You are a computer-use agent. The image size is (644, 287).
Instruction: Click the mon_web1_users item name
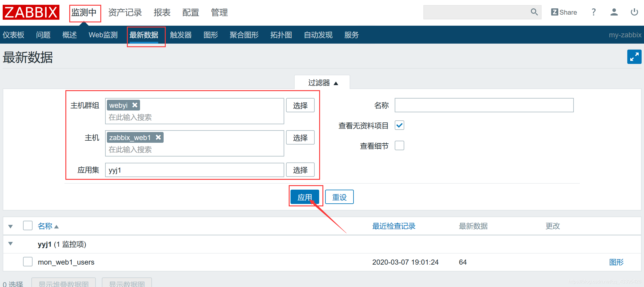click(66, 262)
